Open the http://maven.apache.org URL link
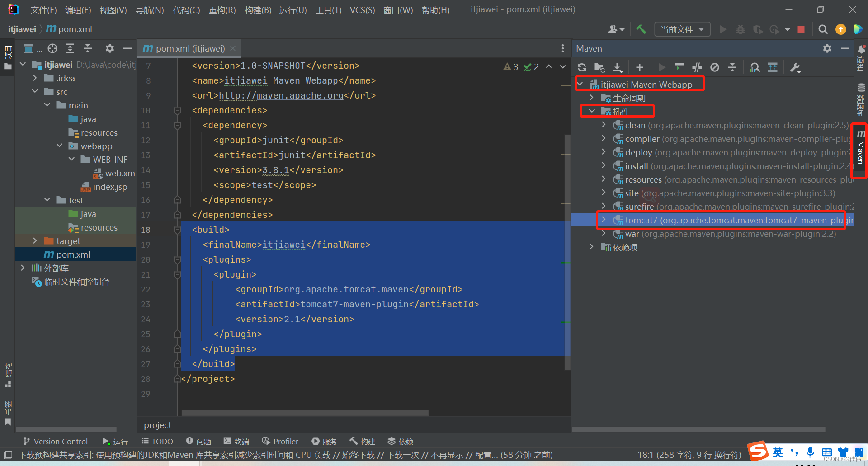The height and width of the screenshot is (466, 868). (x=281, y=95)
